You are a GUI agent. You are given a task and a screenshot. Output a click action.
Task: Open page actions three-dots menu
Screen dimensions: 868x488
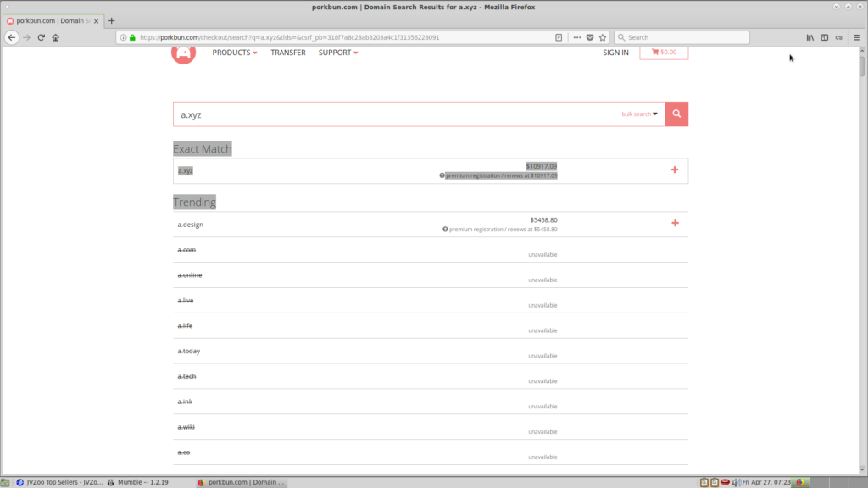tap(576, 37)
